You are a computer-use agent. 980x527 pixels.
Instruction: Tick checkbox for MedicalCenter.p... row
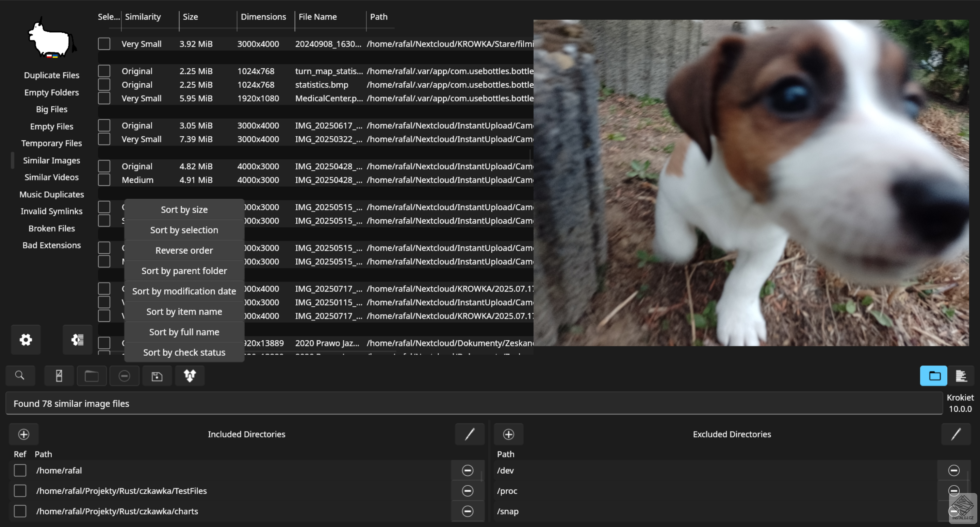tap(104, 98)
